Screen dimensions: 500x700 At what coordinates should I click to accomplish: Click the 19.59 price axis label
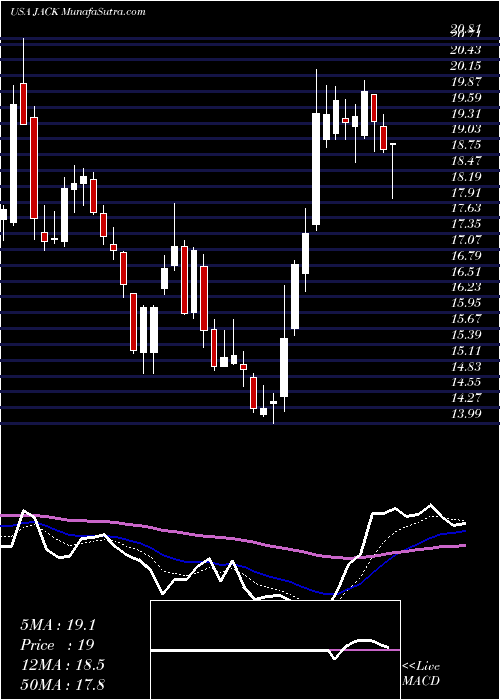(x=465, y=98)
